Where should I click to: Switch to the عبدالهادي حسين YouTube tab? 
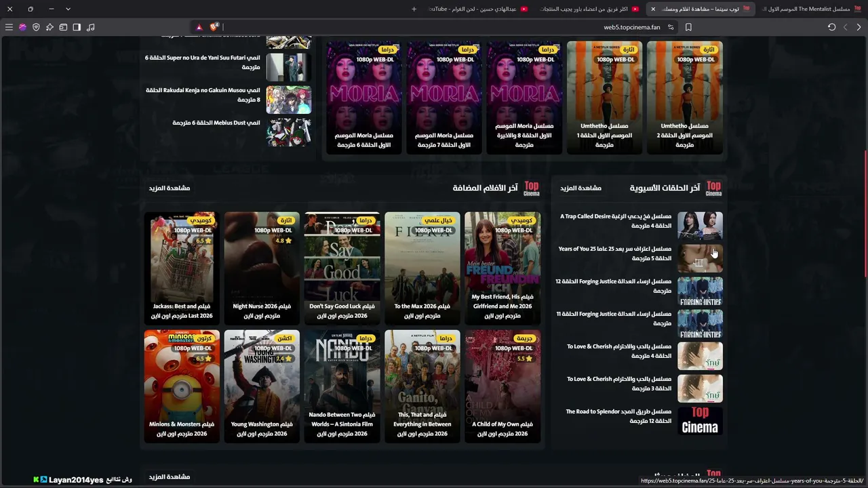click(480, 9)
